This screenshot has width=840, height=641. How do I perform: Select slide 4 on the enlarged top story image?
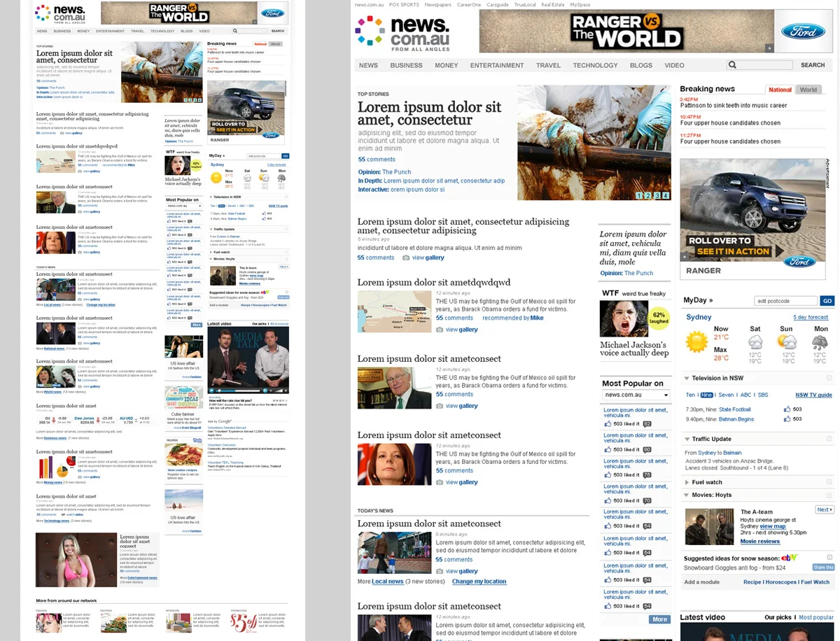point(665,196)
